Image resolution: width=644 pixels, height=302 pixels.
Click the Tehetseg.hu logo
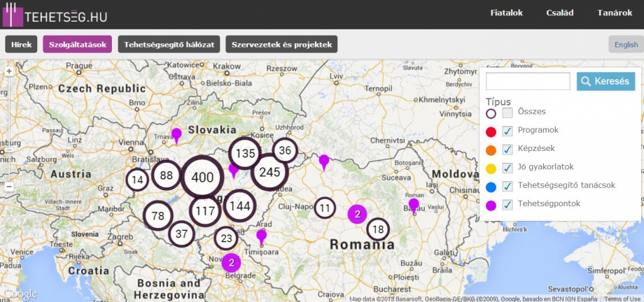click(x=55, y=15)
